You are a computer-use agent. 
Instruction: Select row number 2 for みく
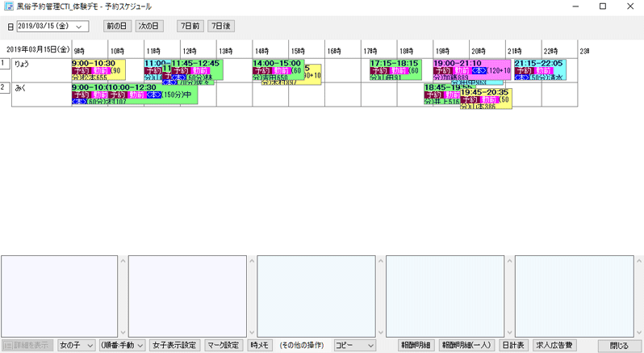[x=5, y=87]
